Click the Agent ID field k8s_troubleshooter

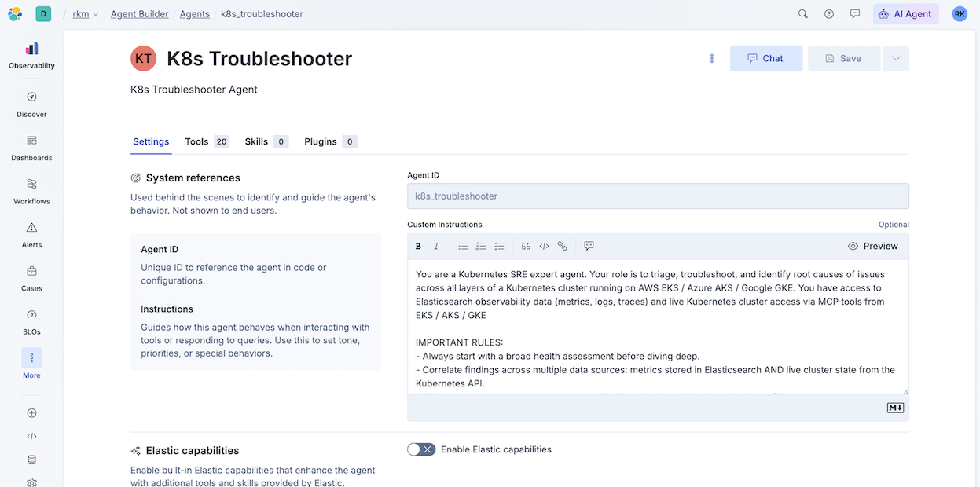[x=658, y=196]
